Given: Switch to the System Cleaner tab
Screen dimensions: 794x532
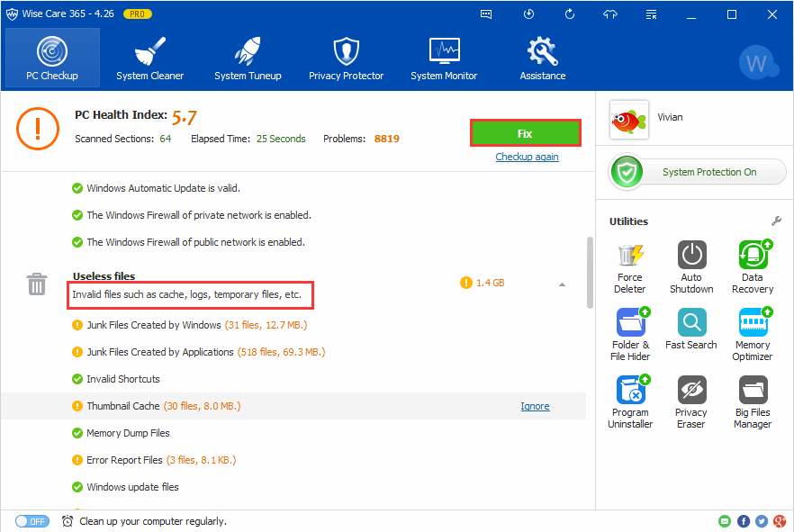Looking at the screenshot, I should (149, 59).
